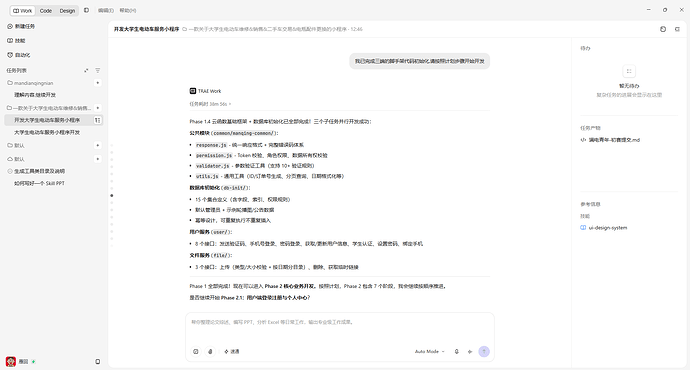Viewport: 690px width, 370px height.
Task: Open the user profile avatar
Action: point(11,362)
